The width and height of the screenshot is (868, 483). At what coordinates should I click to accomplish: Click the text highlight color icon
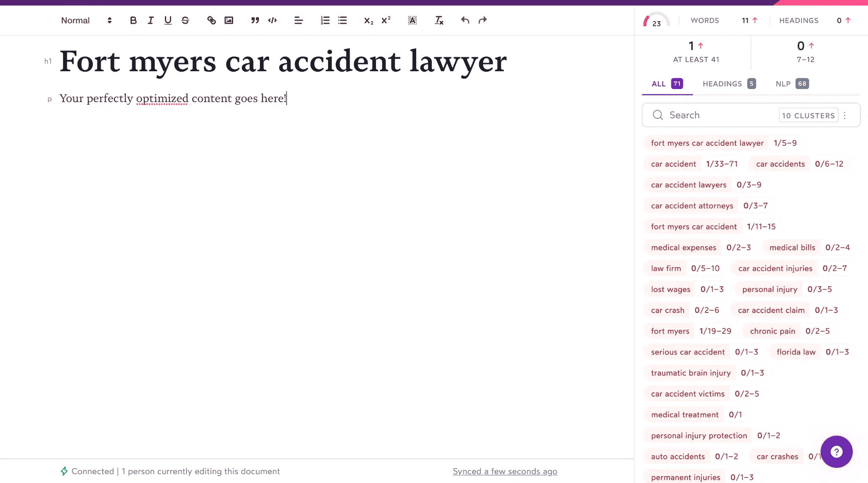tap(412, 20)
